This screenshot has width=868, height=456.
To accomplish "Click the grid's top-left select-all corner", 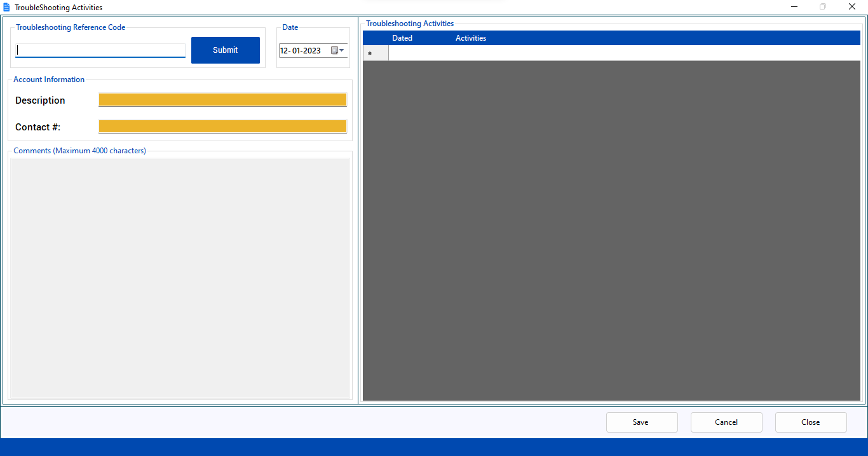I will (x=376, y=38).
